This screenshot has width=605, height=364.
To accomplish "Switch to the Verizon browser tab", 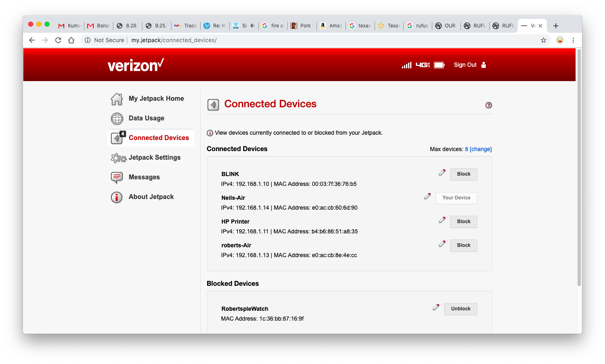I will click(530, 25).
